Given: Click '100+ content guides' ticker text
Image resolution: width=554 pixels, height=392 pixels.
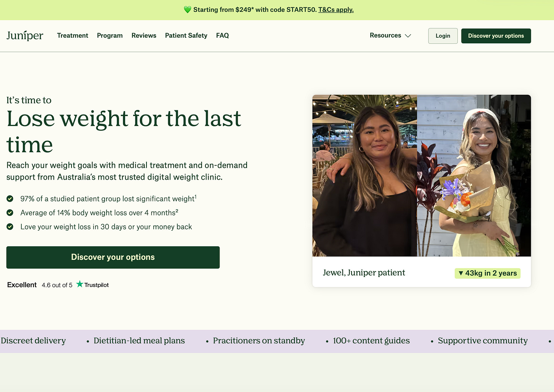Looking at the screenshot, I should coord(371,341).
